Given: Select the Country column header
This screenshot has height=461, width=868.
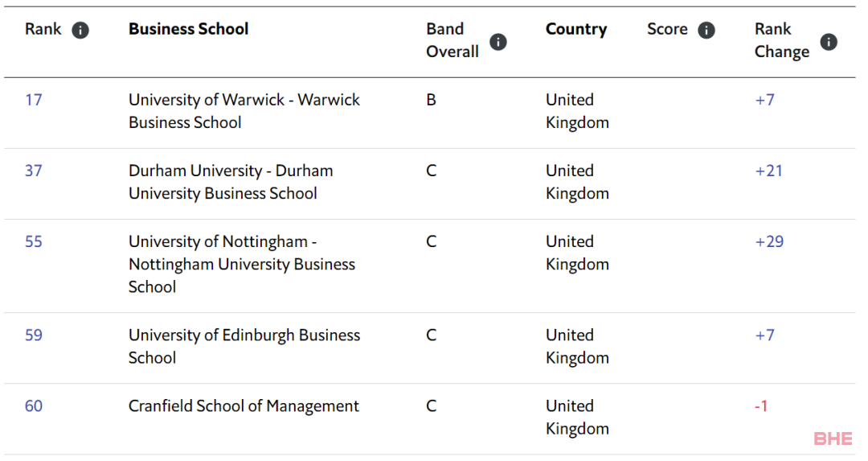Looking at the screenshot, I should 576,29.
